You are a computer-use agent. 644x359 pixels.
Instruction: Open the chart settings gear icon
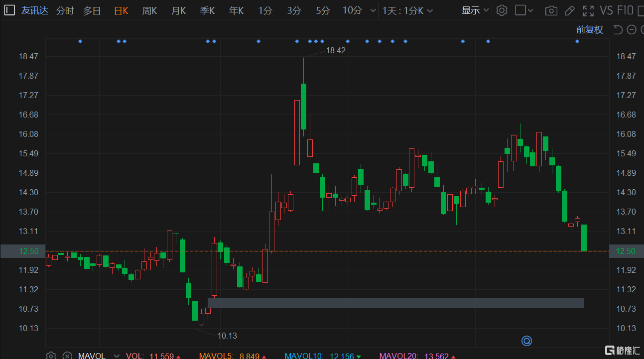502,10
